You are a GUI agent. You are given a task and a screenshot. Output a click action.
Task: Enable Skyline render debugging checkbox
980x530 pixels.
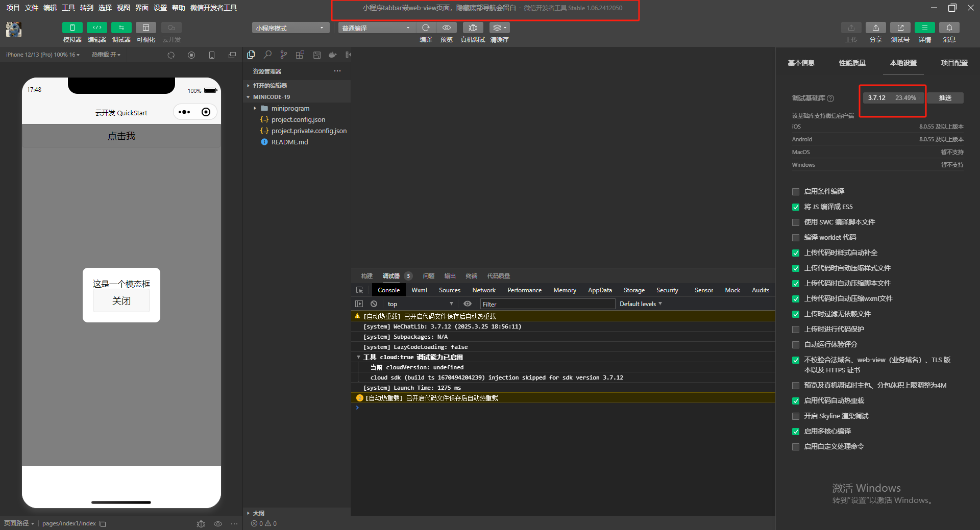(x=795, y=416)
